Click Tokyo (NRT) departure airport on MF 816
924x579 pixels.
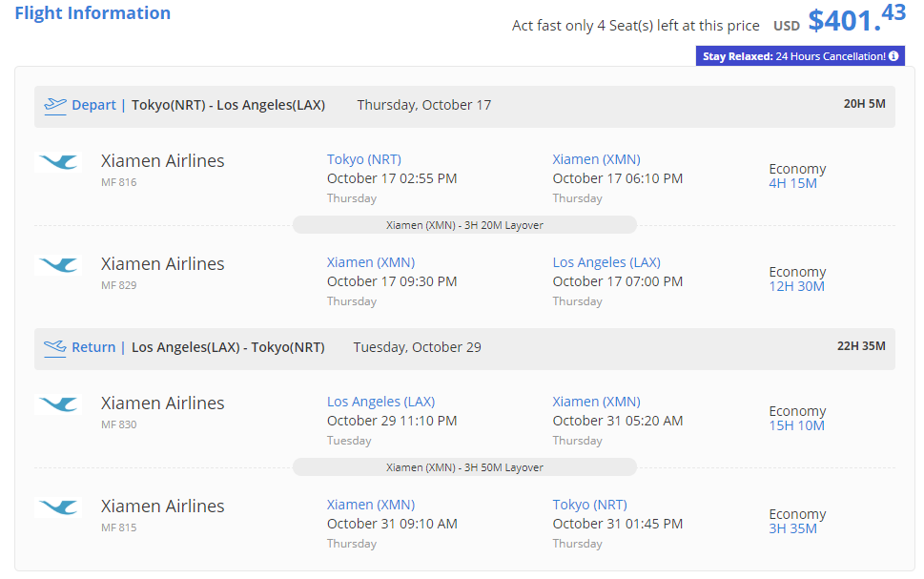click(364, 159)
